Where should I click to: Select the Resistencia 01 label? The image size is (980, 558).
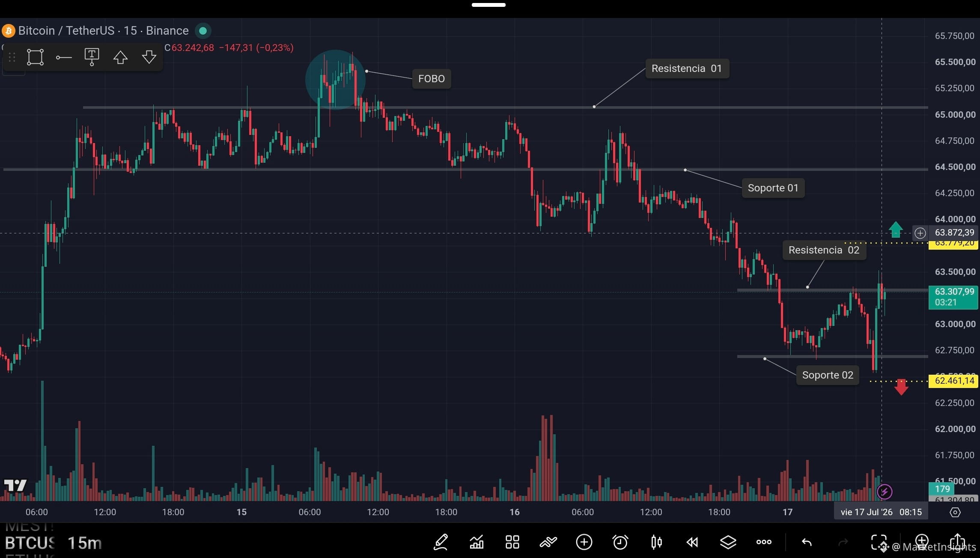(x=687, y=69)
